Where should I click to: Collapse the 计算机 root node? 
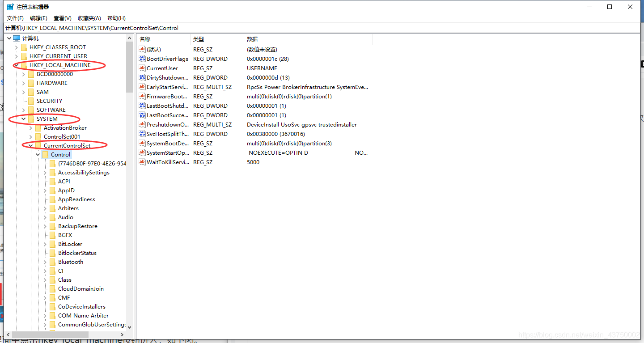pyautogui.click(x=9, y=38)
